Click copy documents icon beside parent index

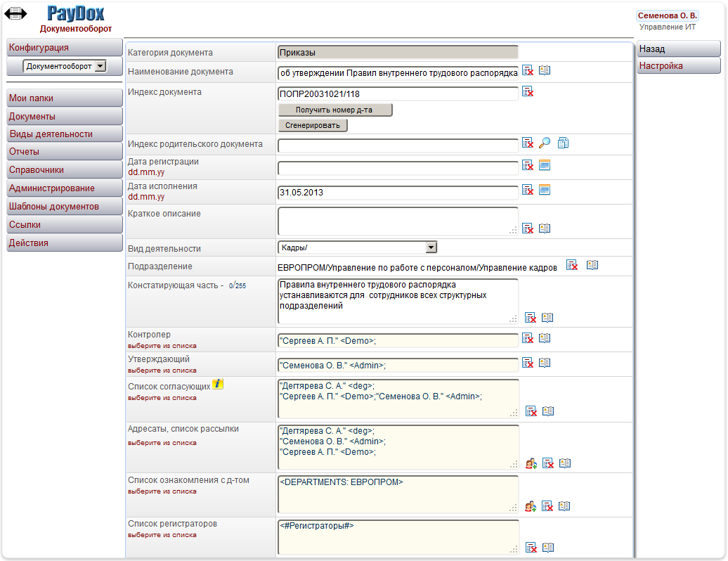click(563, 143)
